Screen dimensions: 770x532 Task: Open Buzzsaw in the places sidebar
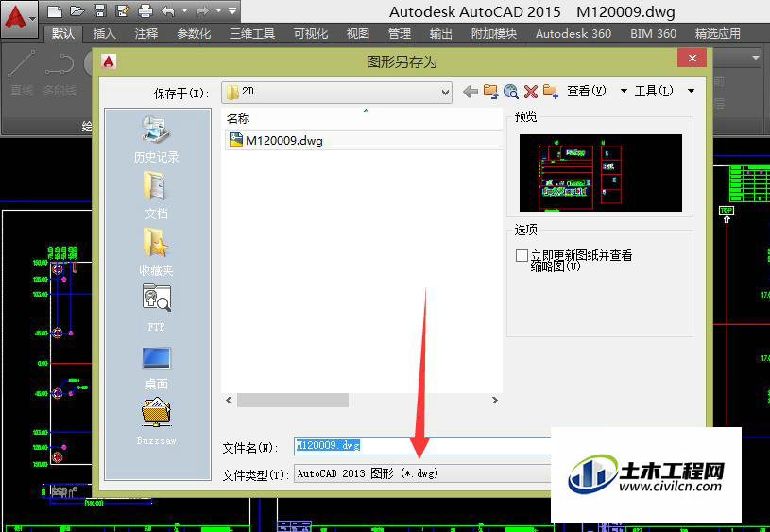156,421
